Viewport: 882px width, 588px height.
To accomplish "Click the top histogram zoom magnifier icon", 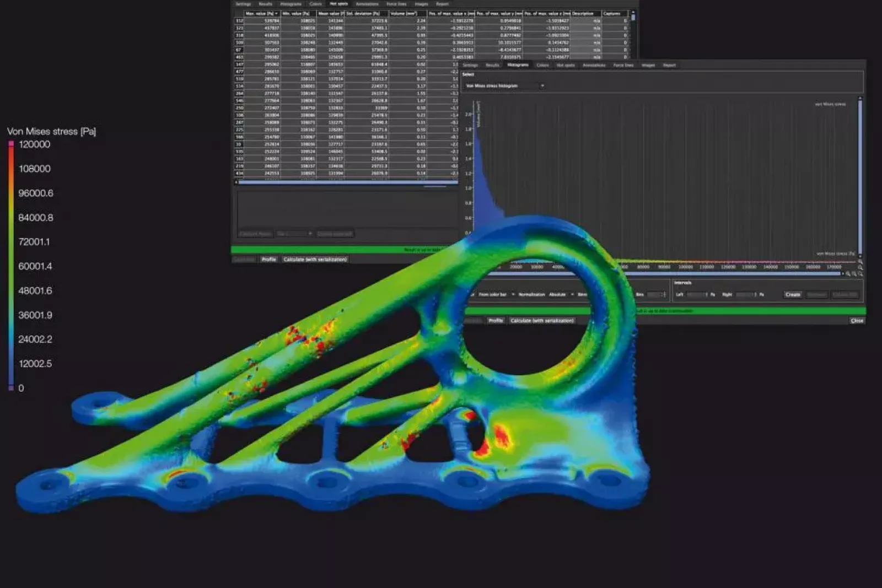I will 860,261.
